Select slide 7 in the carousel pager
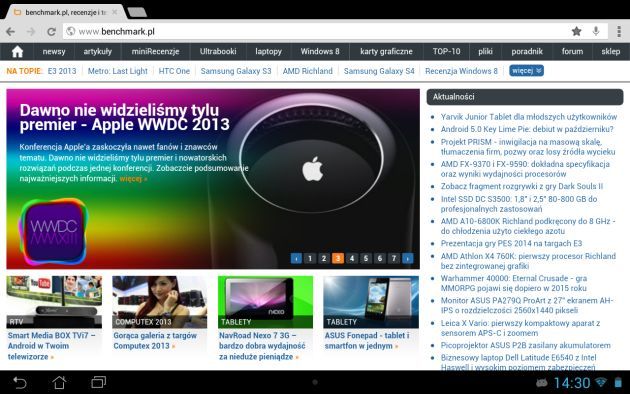Image resolution: width=630 pixels, height=394 pixels. pos(394,258)
